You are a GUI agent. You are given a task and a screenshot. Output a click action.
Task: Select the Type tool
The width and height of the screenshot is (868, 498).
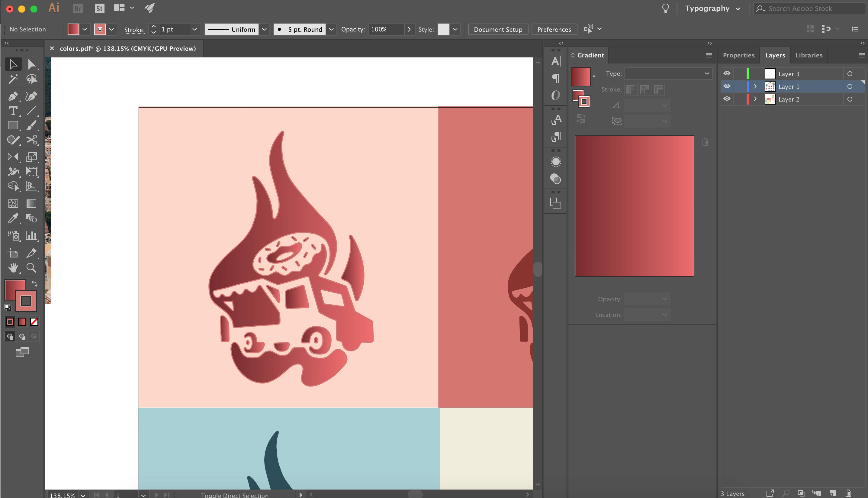tap(13, 111)
